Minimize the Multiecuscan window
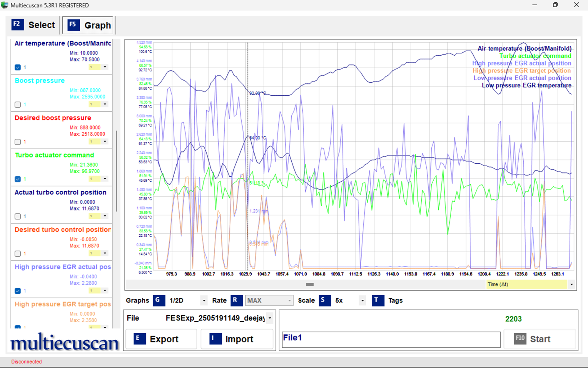This screenshot has height=368, width=588. click(535, 5)
